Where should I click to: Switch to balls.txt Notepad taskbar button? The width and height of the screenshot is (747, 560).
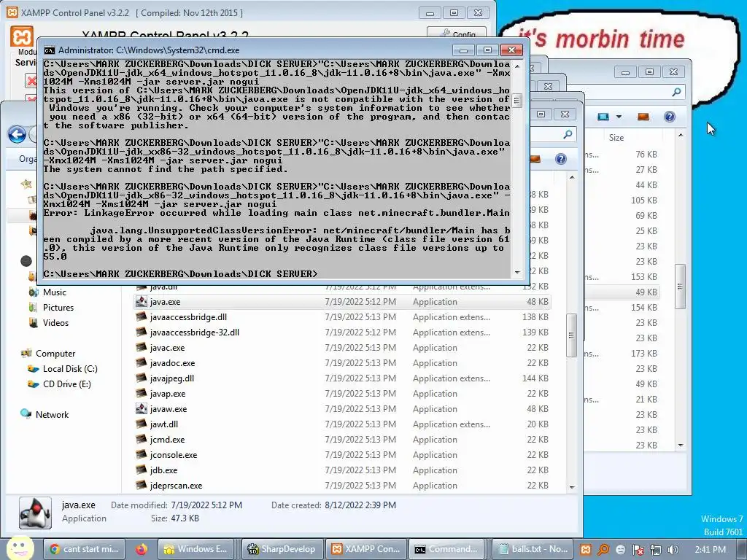coord(533,549)
